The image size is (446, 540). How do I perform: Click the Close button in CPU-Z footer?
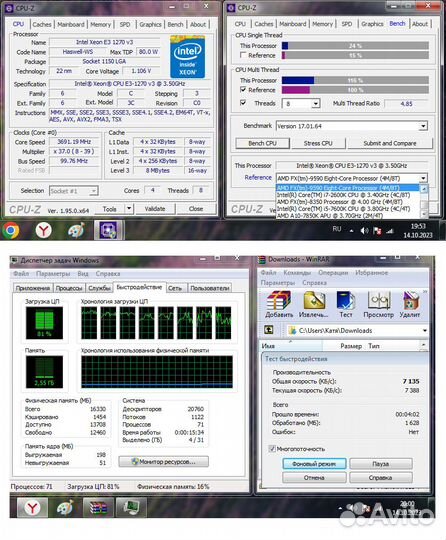[x=196, y=209]
